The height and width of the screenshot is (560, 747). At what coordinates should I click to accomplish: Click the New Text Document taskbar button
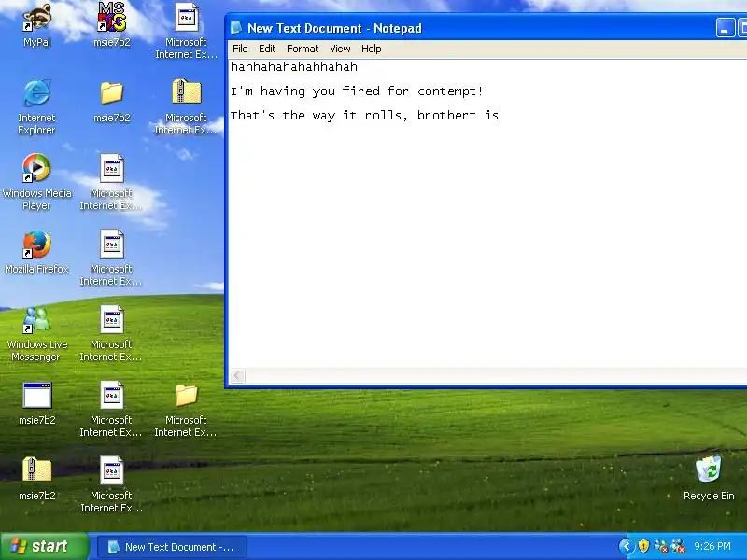coord(172,547)
